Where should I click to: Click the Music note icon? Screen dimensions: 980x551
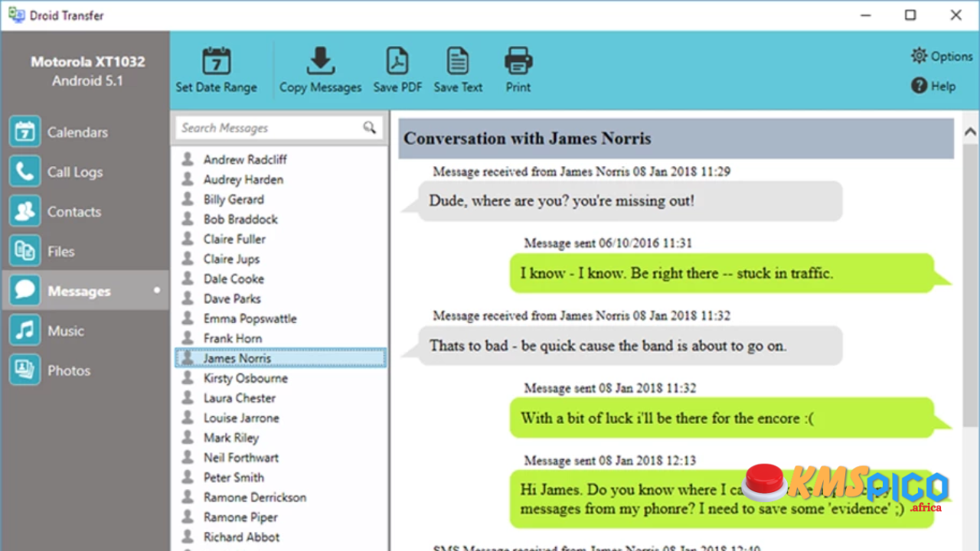click(24, 331)
